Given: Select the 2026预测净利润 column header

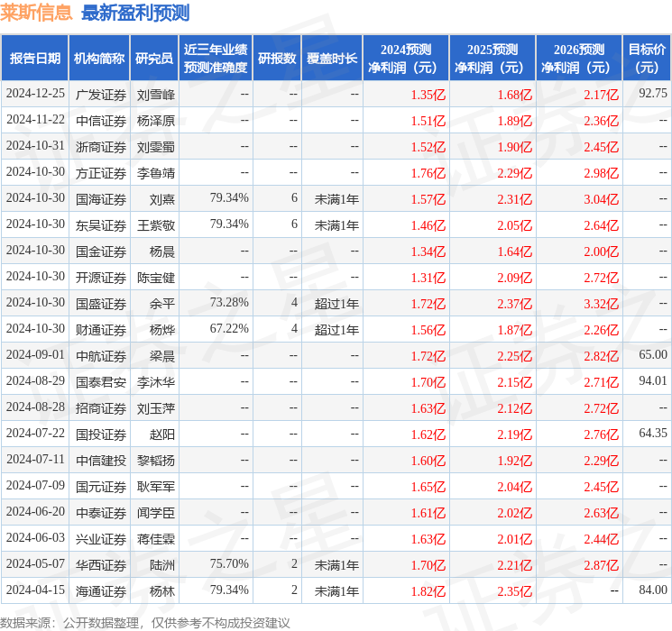Looking at the screenshot, I should 579,59.
